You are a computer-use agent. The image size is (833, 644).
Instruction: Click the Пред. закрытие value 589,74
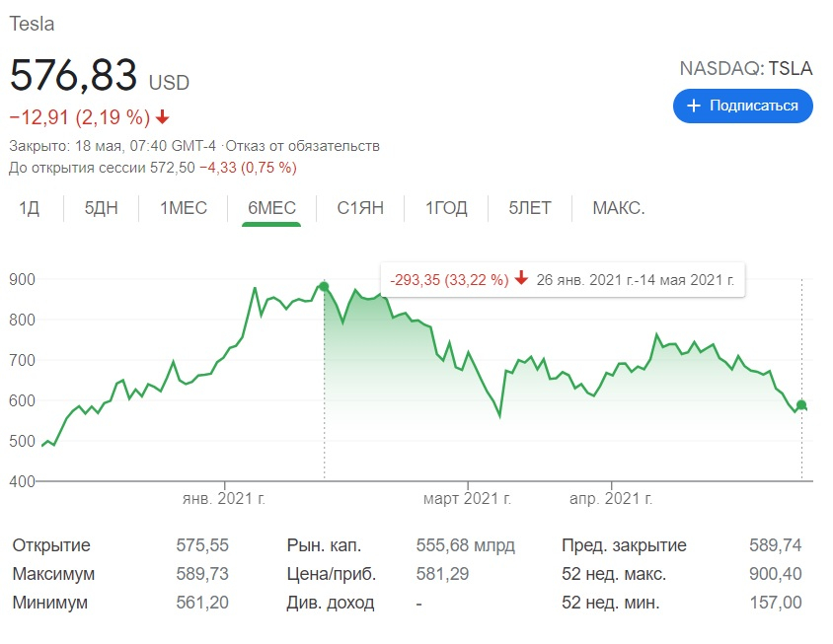click(x=776, y=545)
